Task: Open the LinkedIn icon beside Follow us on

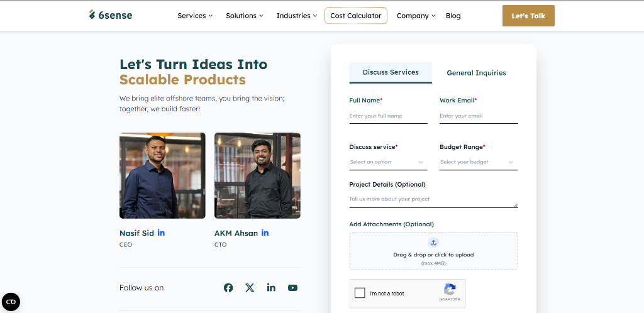Action: (271, 288)
